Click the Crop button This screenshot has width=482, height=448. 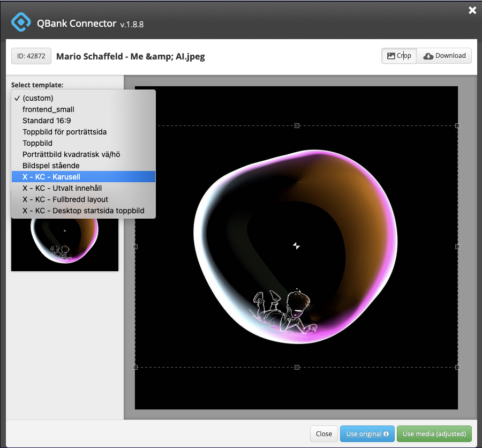pyautogui.click(x=399, y=56)
